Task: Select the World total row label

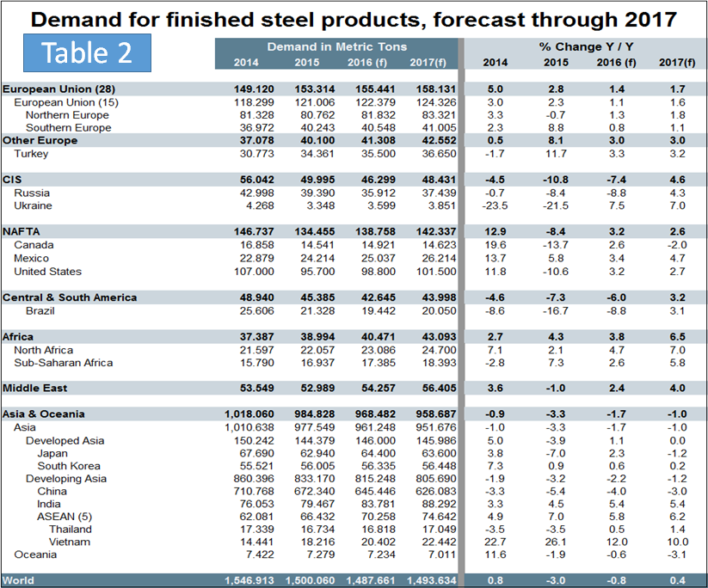Action: 18,580
